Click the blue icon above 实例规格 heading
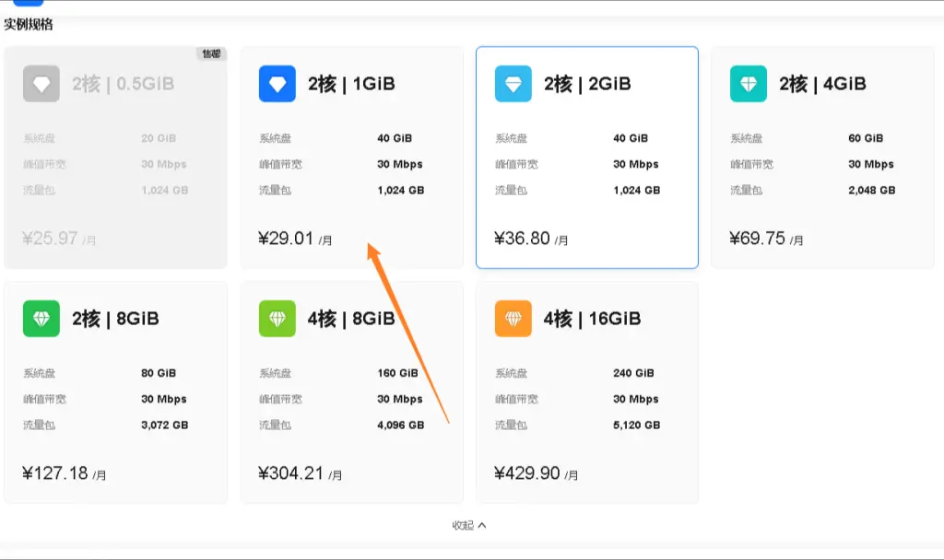944x560 pixels. pyautogui.click(x=28, y=3)
